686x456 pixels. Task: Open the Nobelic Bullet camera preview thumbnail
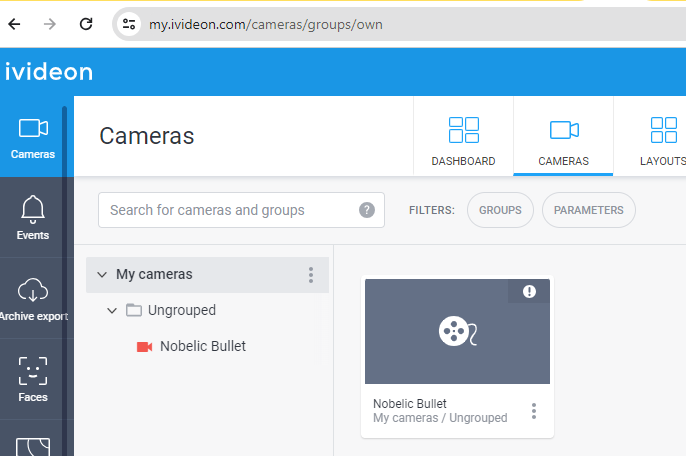click(457, 331)
